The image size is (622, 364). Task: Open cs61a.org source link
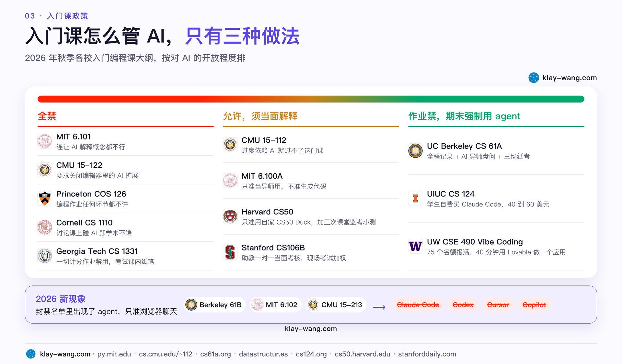click(215, 354)
